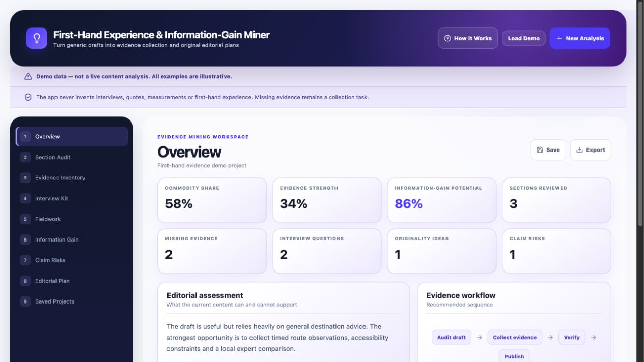
Task: Click the question mark icon in How It Works
Action: click(447, 38)
